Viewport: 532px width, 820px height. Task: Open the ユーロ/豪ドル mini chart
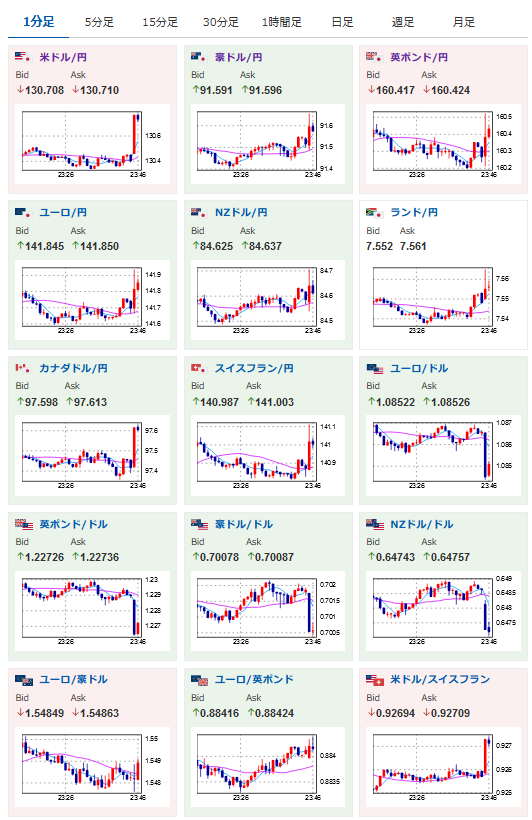[93, 767]
